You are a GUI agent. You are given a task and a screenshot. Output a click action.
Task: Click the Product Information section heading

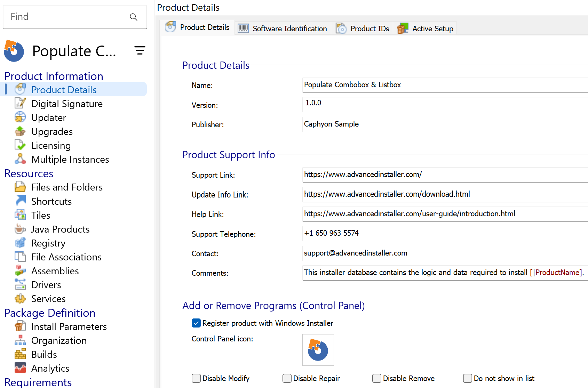pos(54,76)
